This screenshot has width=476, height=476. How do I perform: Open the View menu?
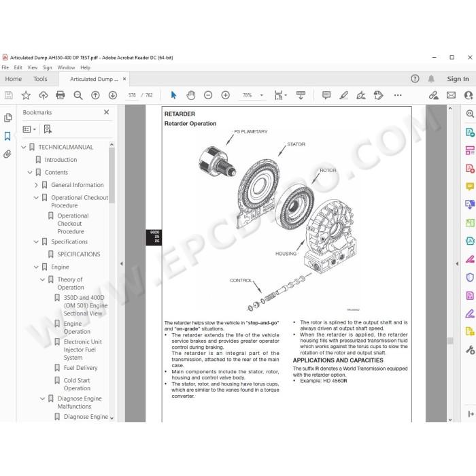click(x=32, y=68)
